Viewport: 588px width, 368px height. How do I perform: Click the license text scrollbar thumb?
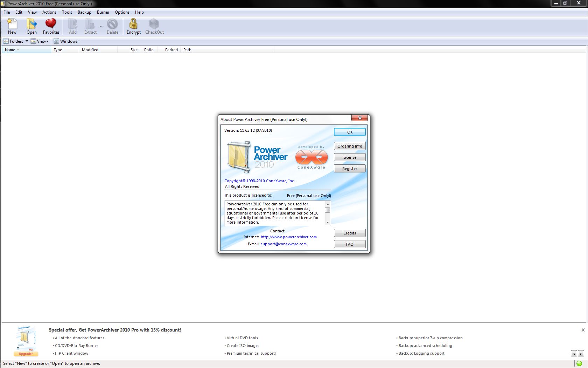click(x=328, y=210)
